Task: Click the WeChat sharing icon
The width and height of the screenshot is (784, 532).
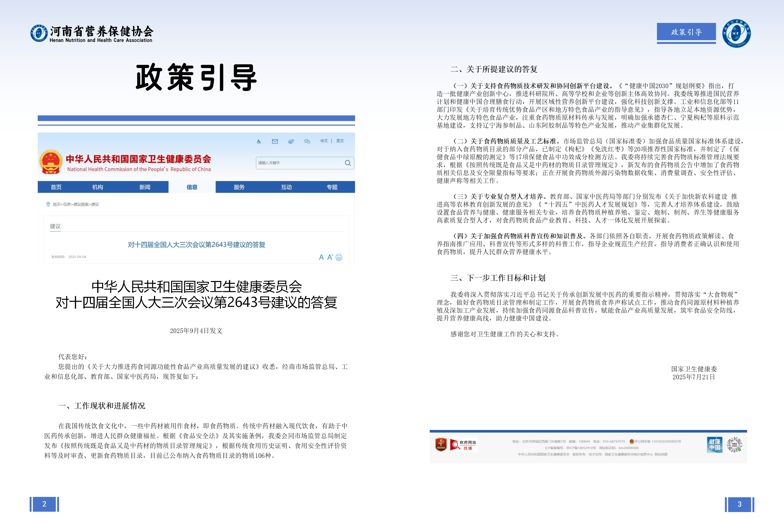Action: pyautogui.click(x=307, y=142)
